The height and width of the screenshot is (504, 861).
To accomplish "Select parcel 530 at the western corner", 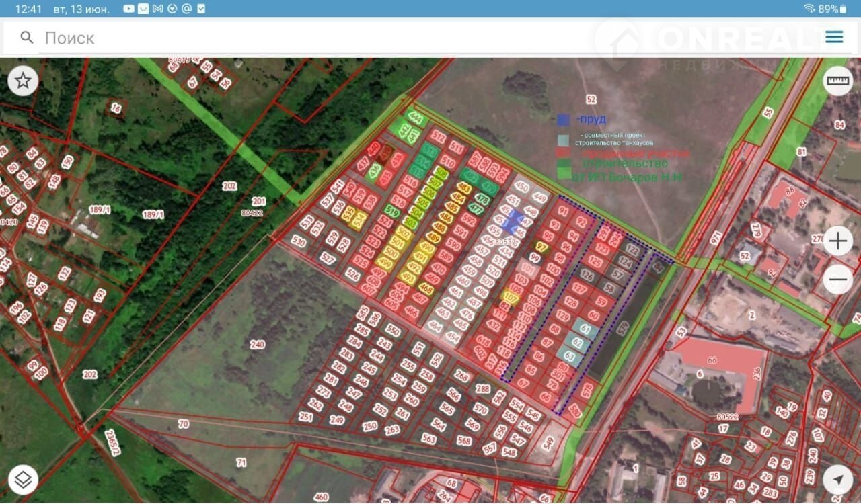I will (x=299, y=242).
